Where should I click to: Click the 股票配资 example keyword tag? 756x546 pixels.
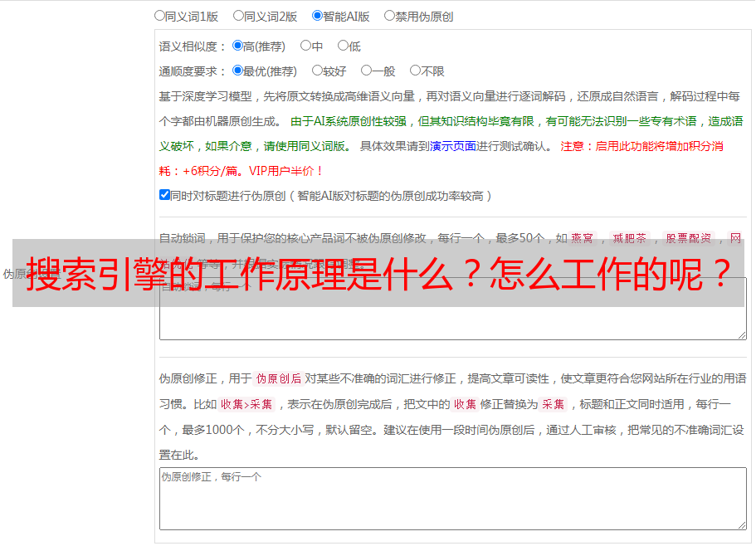689,238
